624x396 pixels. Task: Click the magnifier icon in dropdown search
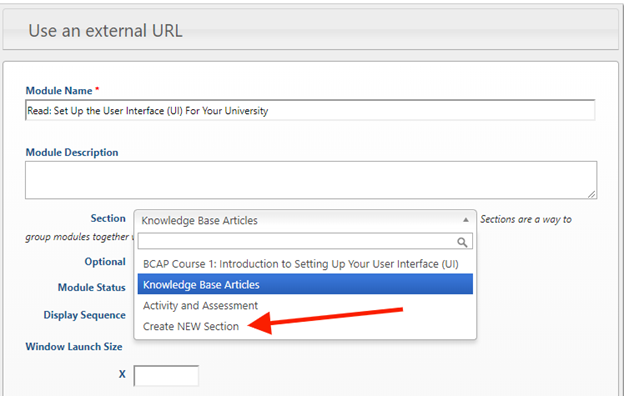(462, 242)
